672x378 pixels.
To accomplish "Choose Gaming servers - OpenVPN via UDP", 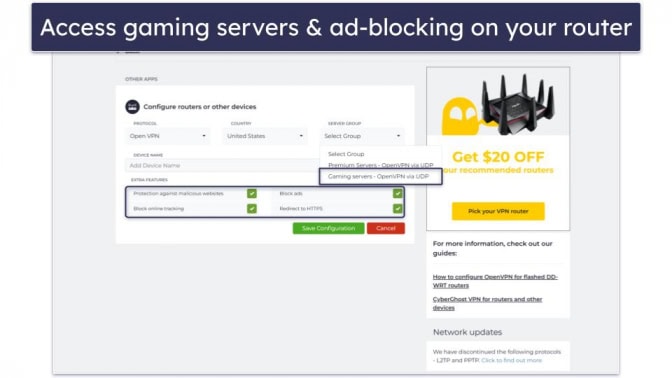I will (381, 177).
